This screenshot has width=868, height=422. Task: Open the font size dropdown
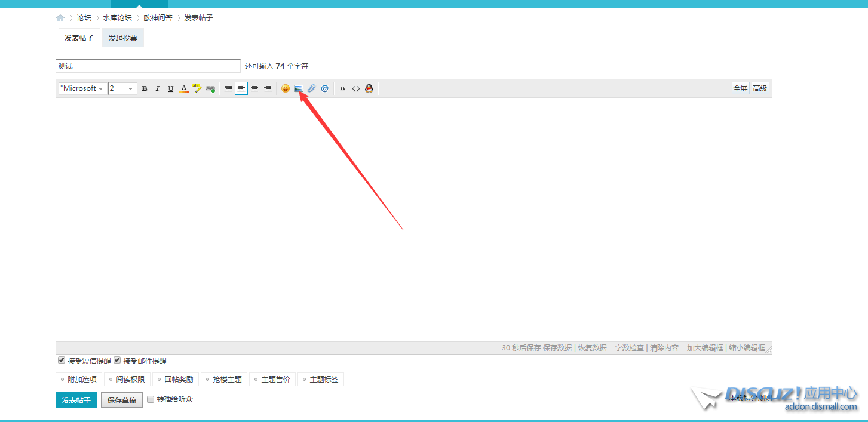(122, 88)
